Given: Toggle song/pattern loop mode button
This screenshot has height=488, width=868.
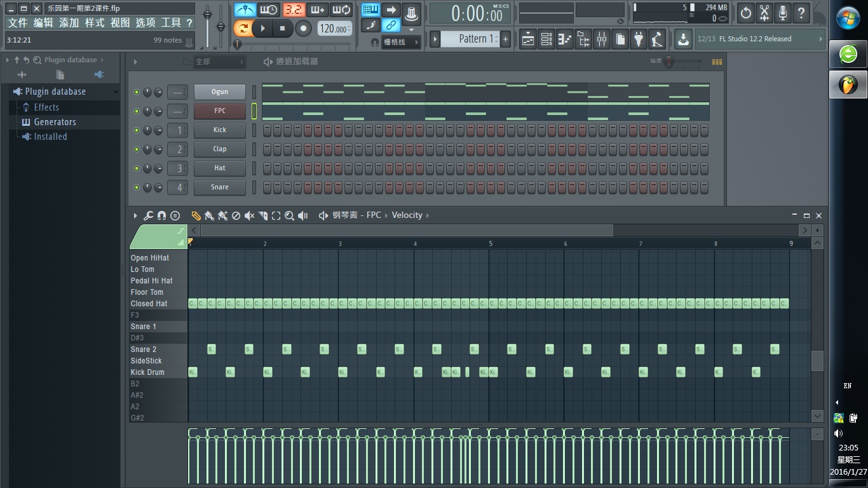Looking at the screenshot, I should pyautogui.click(x=243, y=28).
